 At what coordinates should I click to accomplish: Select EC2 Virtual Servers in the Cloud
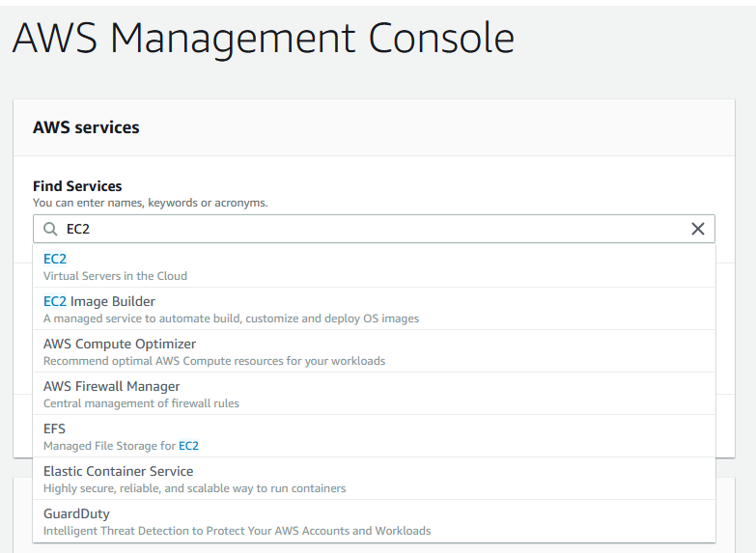pos(374,266)
